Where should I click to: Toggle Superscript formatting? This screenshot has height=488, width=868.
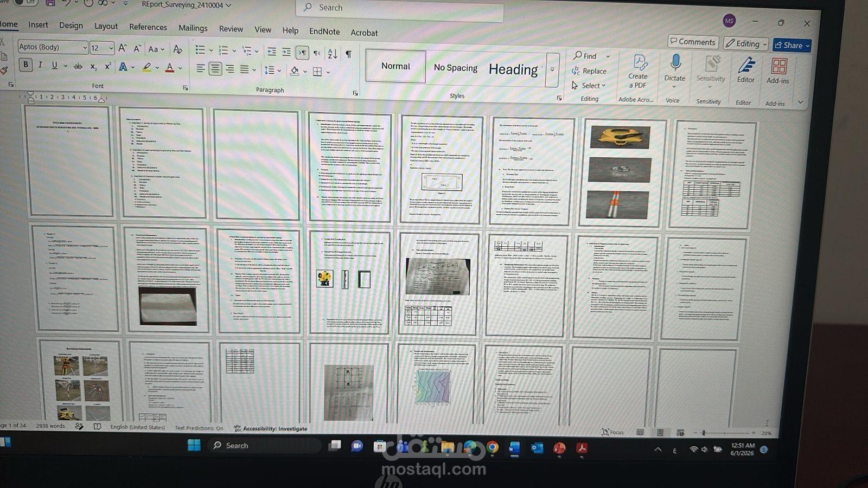point(107,66)
